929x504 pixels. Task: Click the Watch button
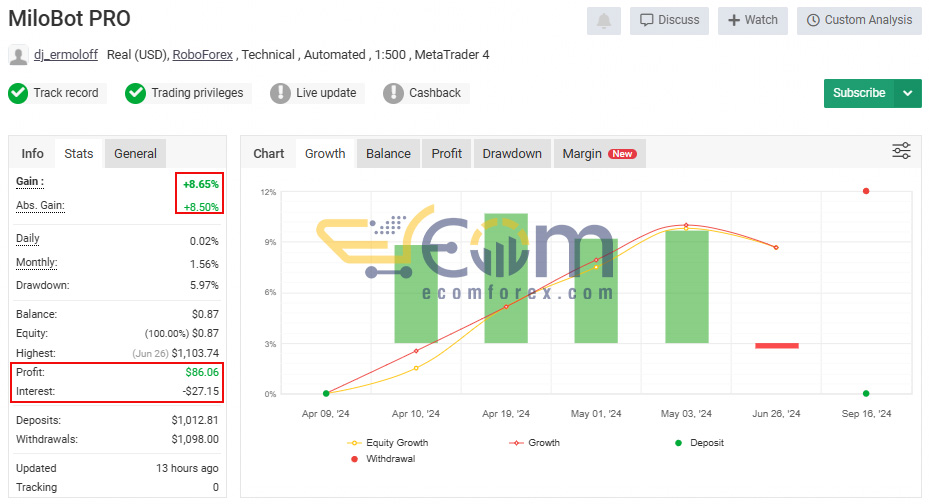[x=752, y=21]
